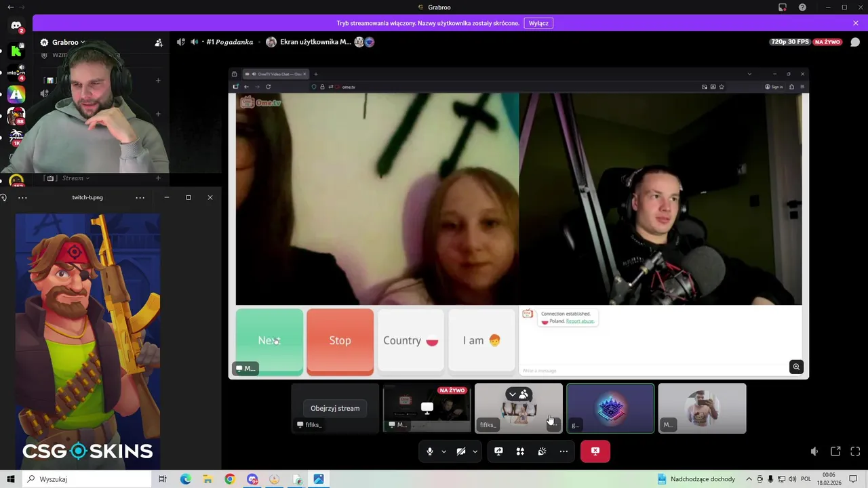Viewport: 868px width, 488px height.
Task: Click Country selector in the OmeTV stream
Action: pyautogui.click(x=410, y=341)
